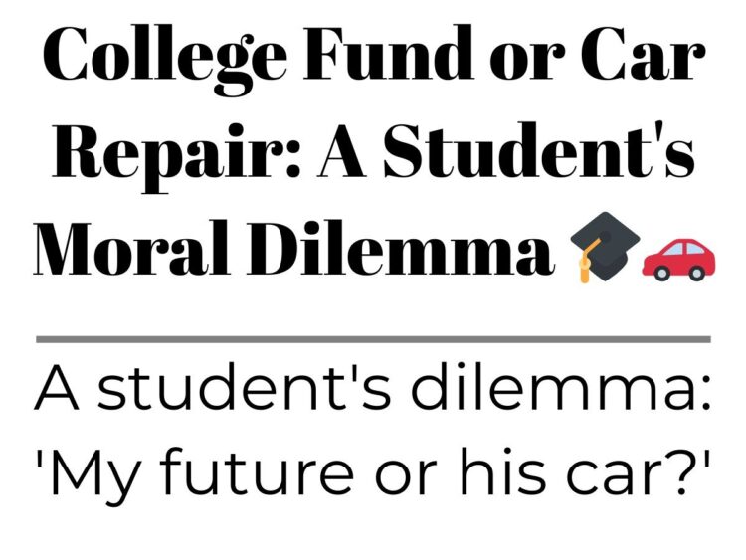Select the word "Moral" in the headline

(x=132, y=248)
